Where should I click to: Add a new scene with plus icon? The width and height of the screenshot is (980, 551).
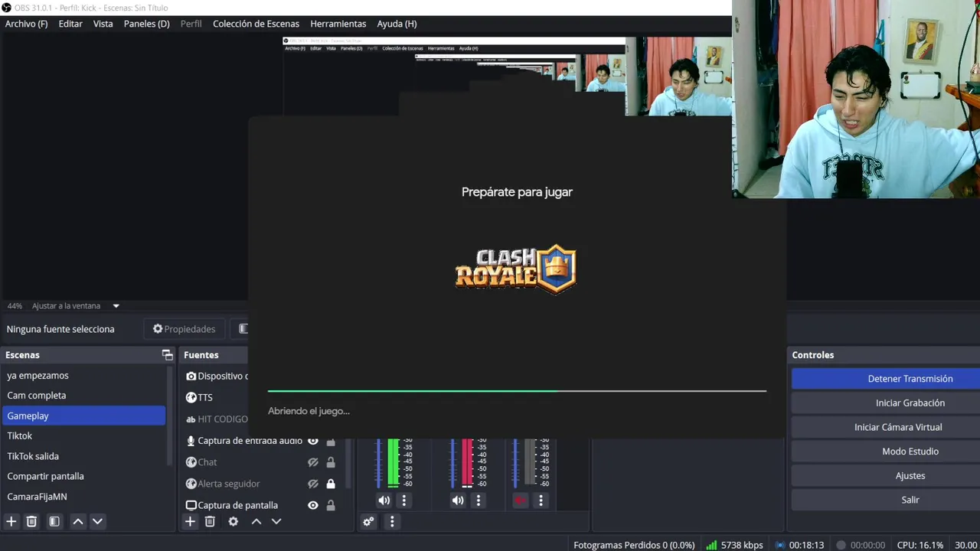pos(11,521)
